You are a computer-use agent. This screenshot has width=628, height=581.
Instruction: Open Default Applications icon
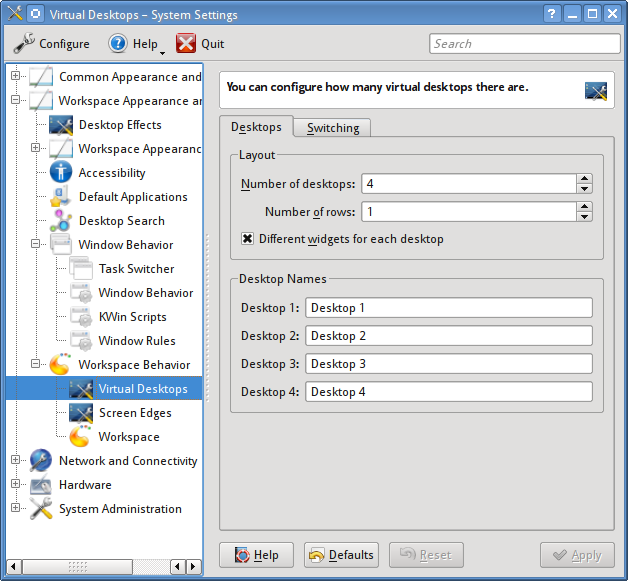pyautogui.click(x=61, y=197)
